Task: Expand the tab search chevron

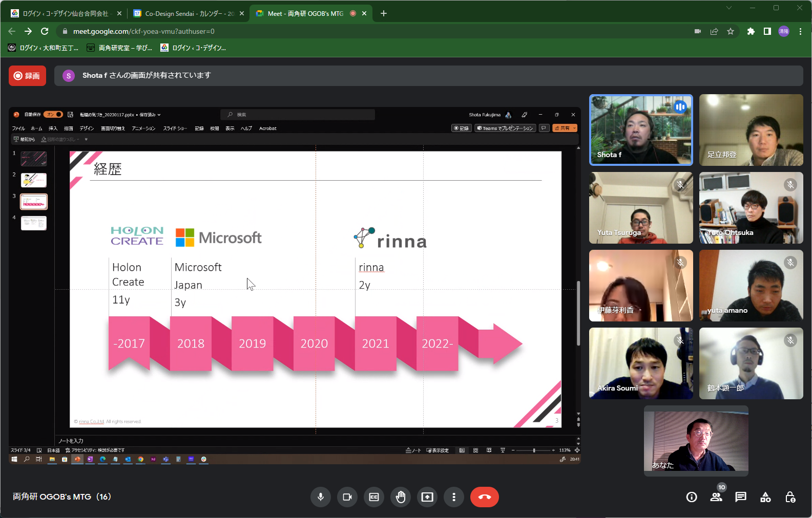Action: point(728,8)
